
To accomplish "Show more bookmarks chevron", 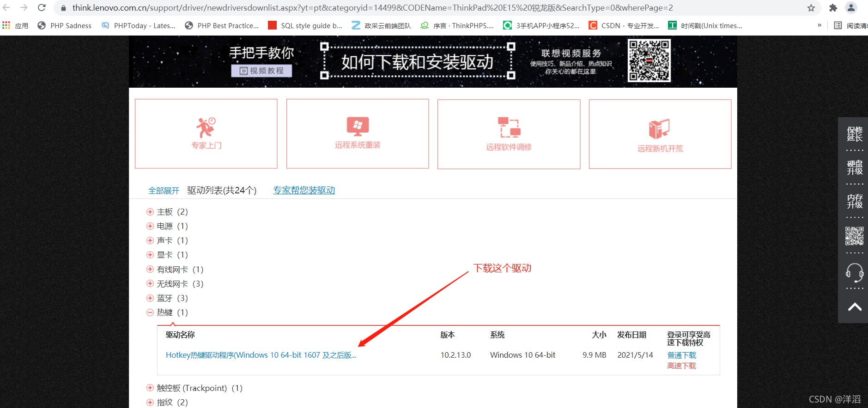I will pos(819,25).
